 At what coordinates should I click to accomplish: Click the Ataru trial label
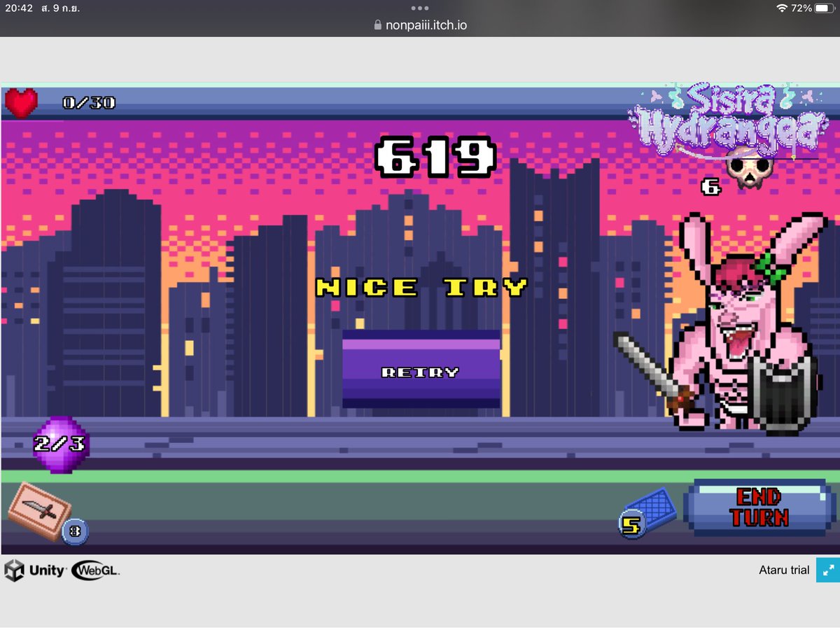pyautogui.click(x=784, y=570)
